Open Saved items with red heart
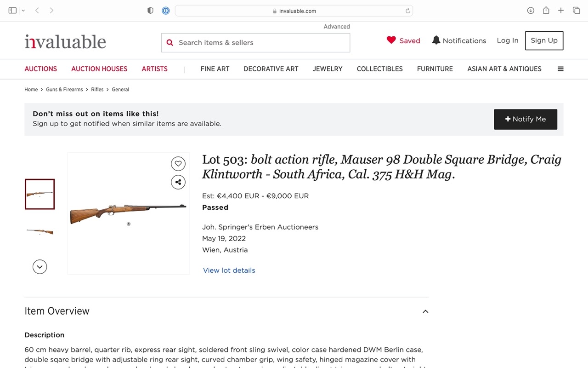This screenshot has width=588, height=368. 403,40
